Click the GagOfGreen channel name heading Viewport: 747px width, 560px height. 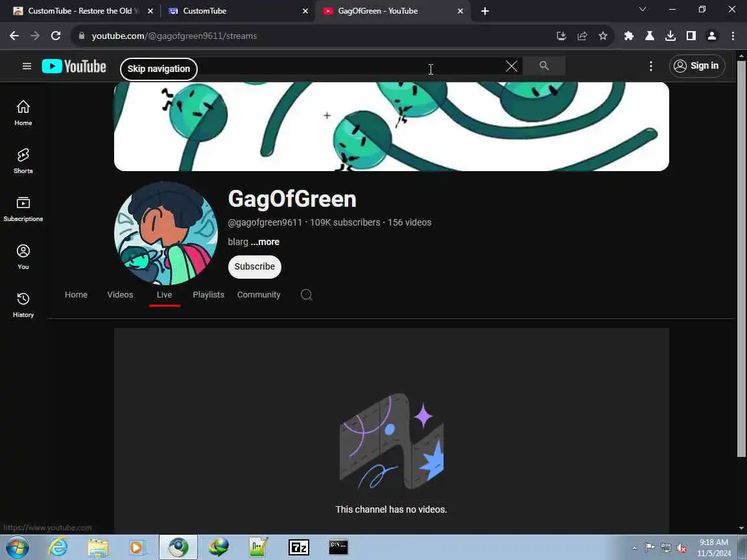(x=292, y=199)
